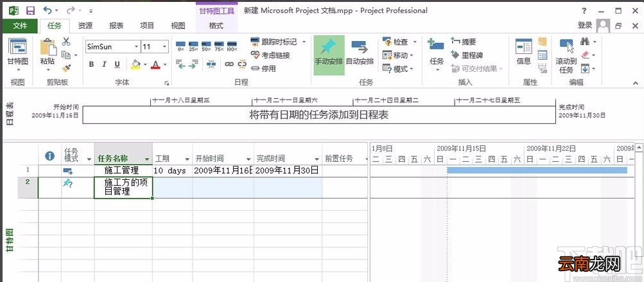Mark task 25% complete

tap(193, 46)
